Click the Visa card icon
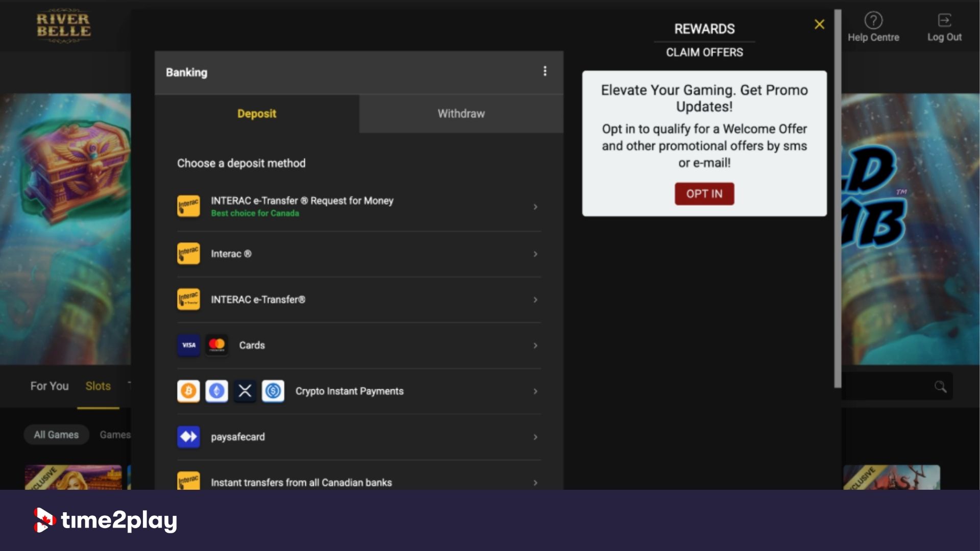This screenshot has width=980, height=551. [x=188, y=345]
